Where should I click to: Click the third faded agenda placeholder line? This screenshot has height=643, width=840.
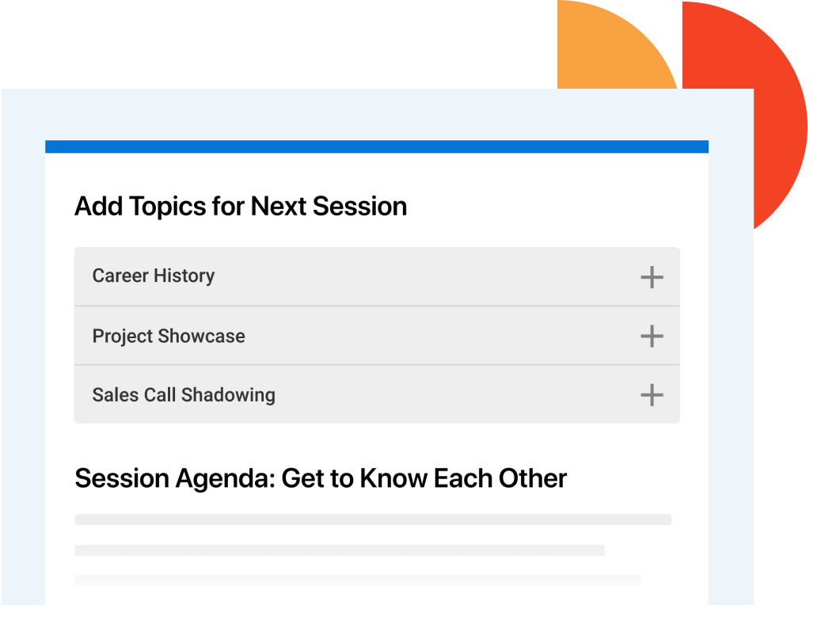[x=357, y=580]
